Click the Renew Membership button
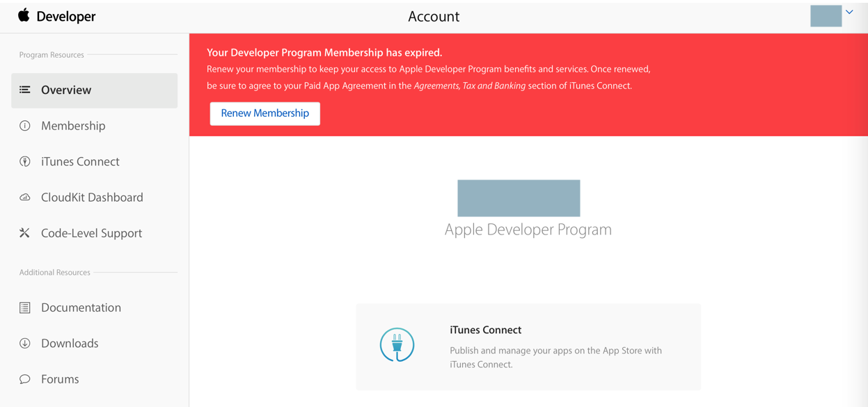 265,113
